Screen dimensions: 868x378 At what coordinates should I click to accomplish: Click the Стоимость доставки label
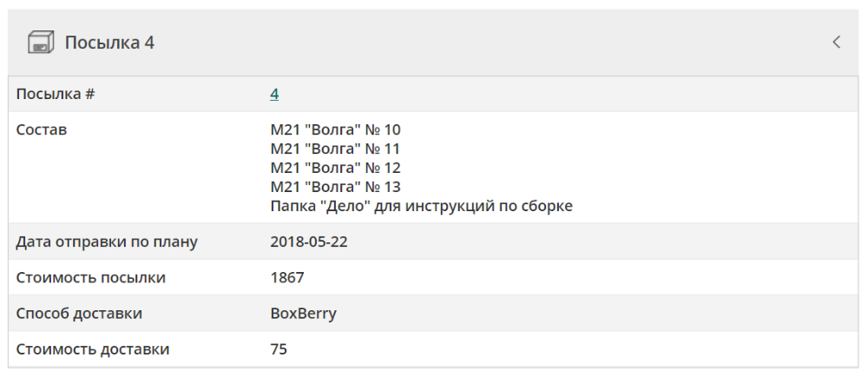click(x=93, y=350)
